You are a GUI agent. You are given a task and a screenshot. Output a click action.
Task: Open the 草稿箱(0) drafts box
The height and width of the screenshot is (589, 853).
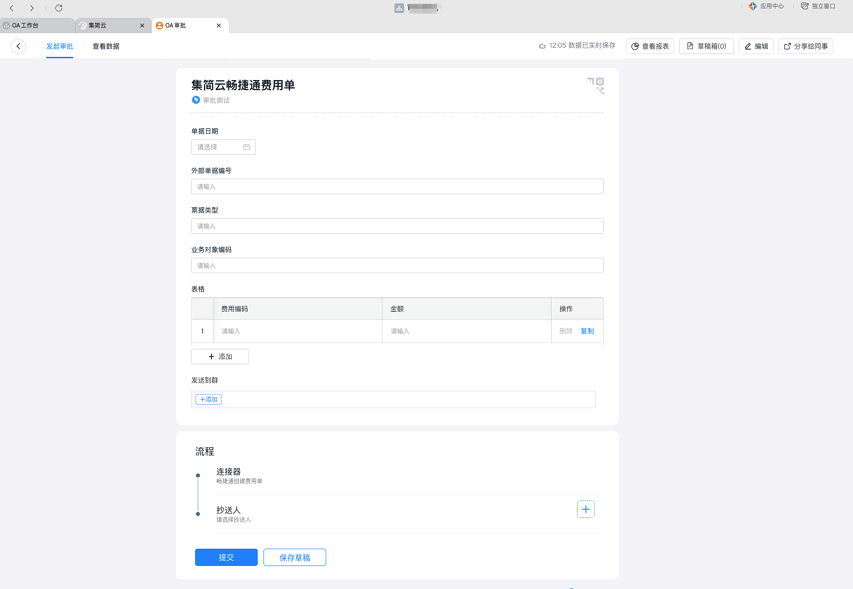(706, 46)
